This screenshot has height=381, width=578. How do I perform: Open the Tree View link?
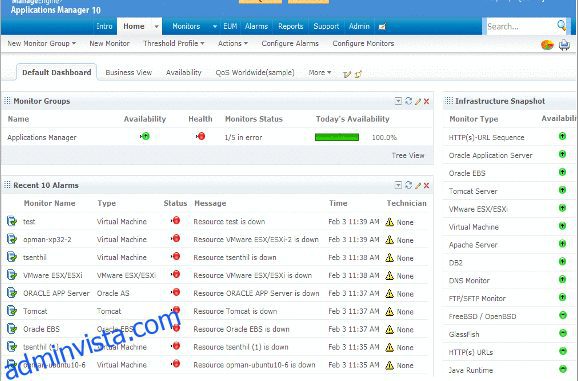tap(408, 155)
